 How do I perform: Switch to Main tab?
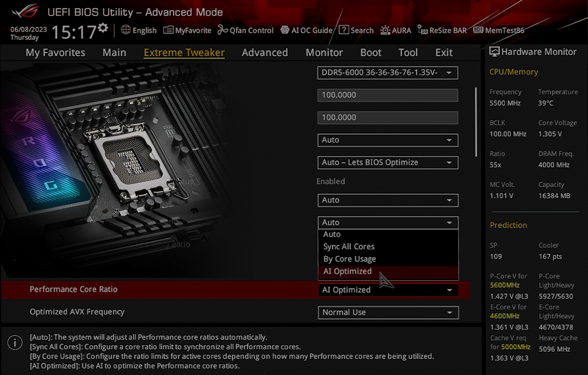114,53
